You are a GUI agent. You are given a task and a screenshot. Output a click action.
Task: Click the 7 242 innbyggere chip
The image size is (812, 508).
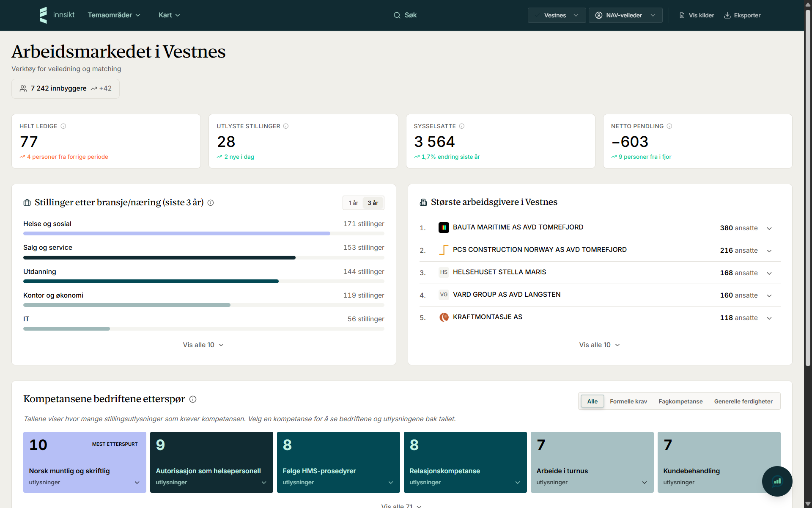click(x=66, y=88)
